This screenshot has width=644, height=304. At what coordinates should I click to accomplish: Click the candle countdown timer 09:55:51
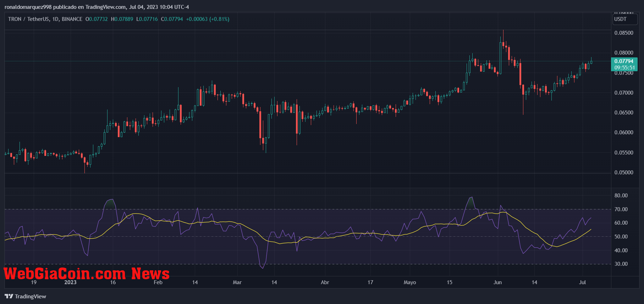point(624,68)
